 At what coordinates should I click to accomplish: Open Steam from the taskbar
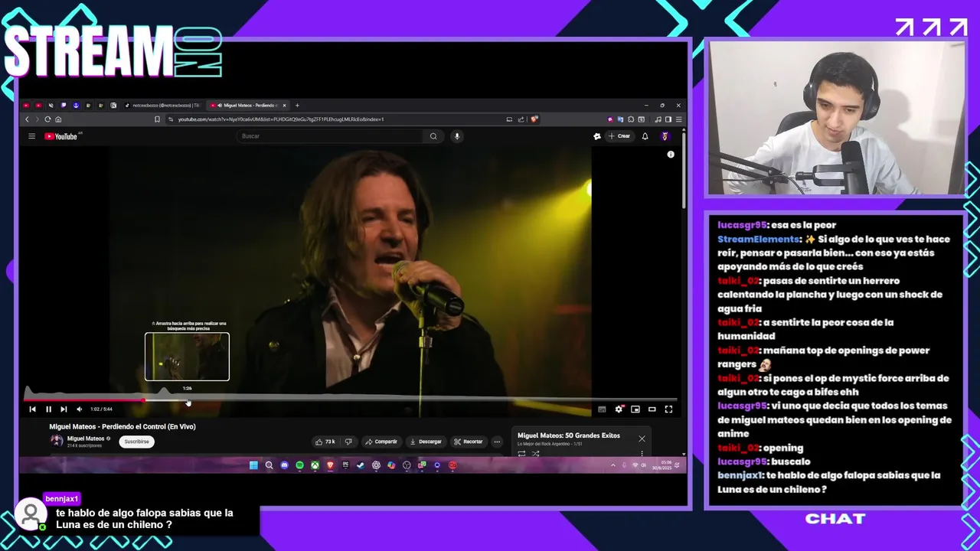point(361,465)
